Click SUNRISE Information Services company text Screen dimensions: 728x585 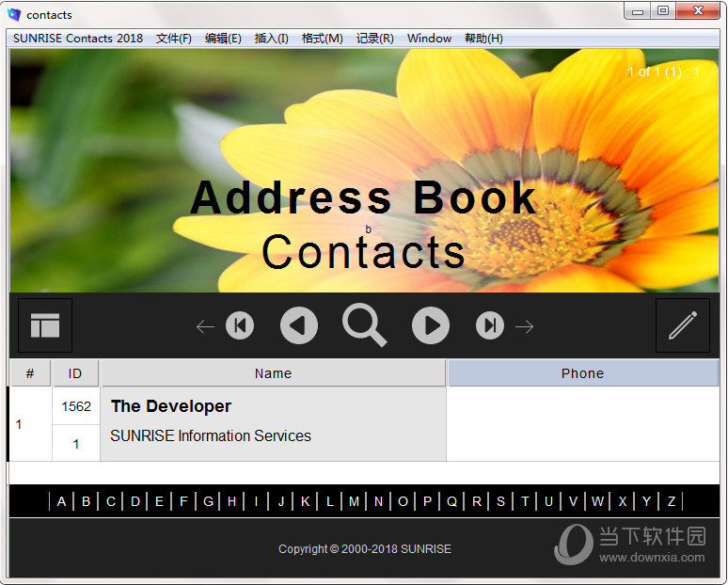pyautogui.click(x=211, y=436)
